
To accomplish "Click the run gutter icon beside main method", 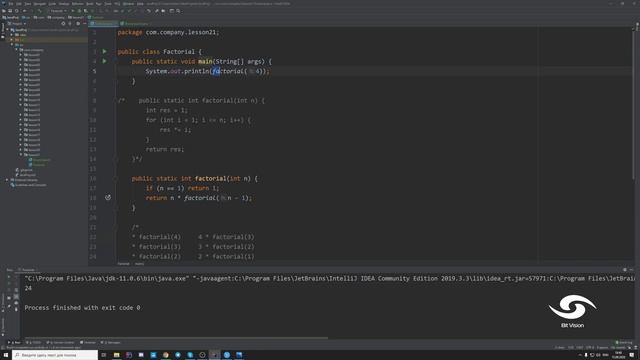I will (104, 61).
